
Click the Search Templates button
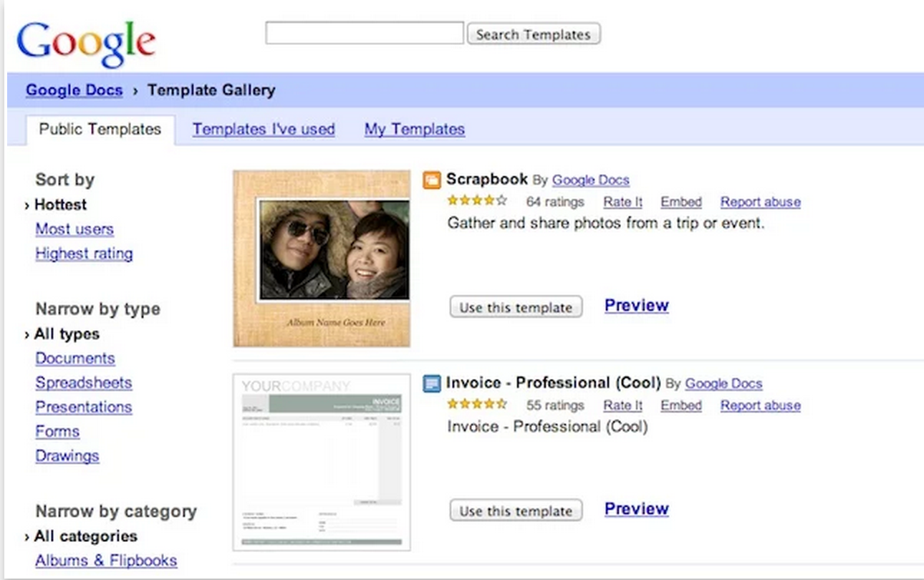pyautogui.click(x=534, y=34)
